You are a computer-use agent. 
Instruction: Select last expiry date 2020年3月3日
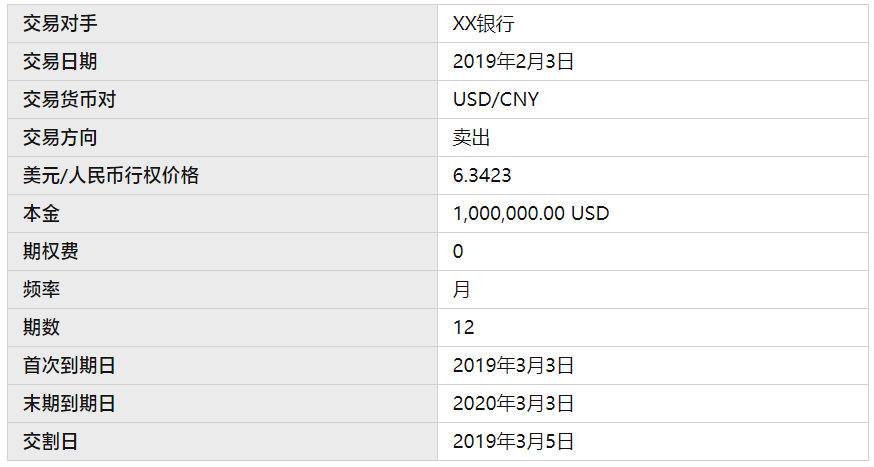(x=513, y=403)
